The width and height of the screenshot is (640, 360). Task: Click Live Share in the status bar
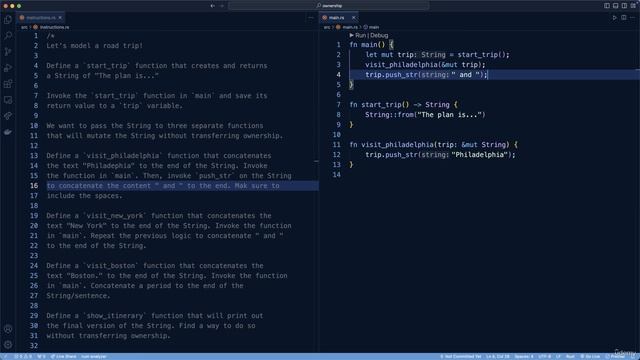click(x=63, y=356)
